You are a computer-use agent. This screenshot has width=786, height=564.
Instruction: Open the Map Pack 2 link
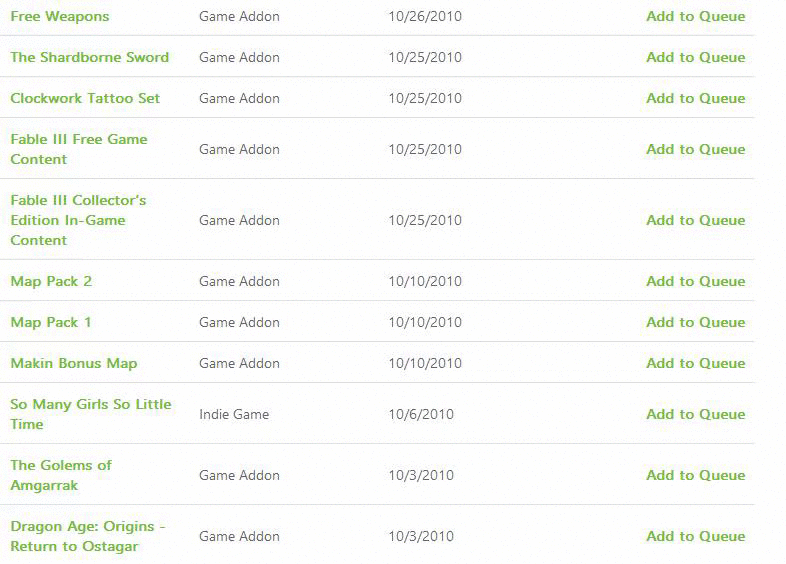click(51, 281)
